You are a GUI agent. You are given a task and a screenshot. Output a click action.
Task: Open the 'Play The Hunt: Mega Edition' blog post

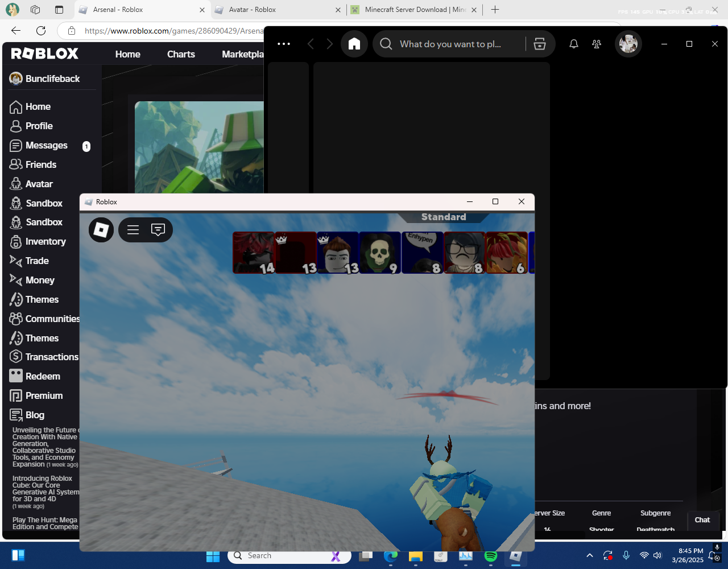(45, 523)
